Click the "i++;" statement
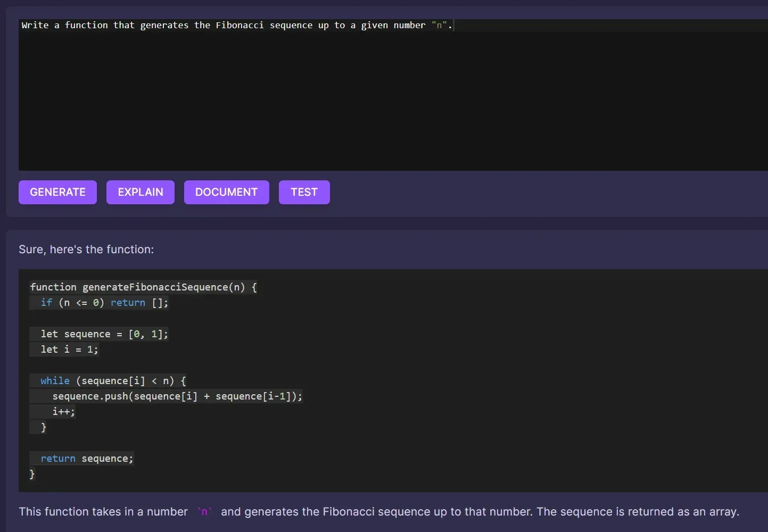Image resolution: width=768 pixels, height=532 pixels. 63,412
